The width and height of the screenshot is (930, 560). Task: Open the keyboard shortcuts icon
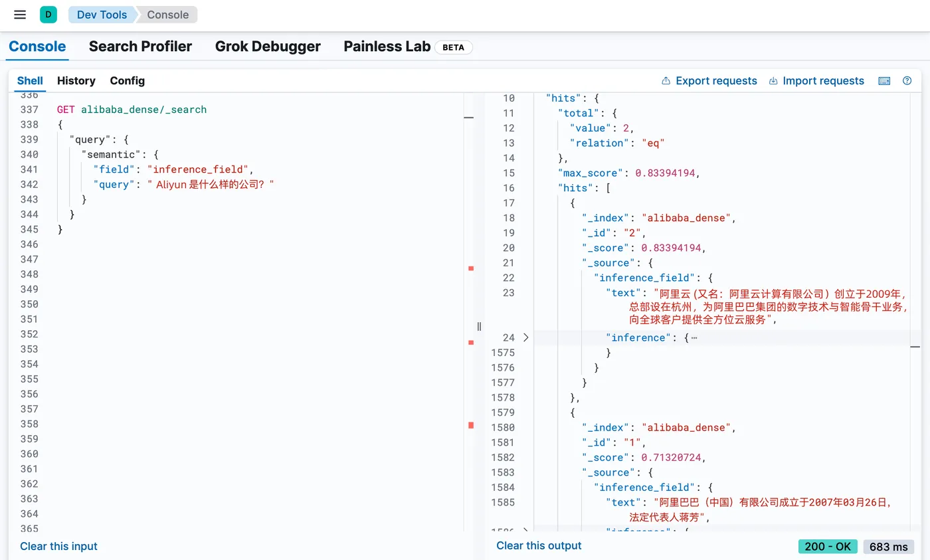pos(884,81)
